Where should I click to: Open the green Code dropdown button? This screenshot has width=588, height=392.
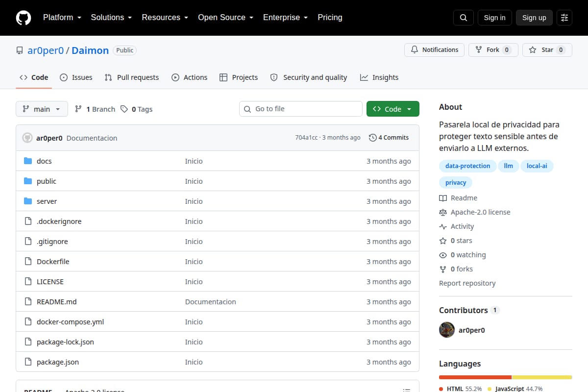click(393, 109)
